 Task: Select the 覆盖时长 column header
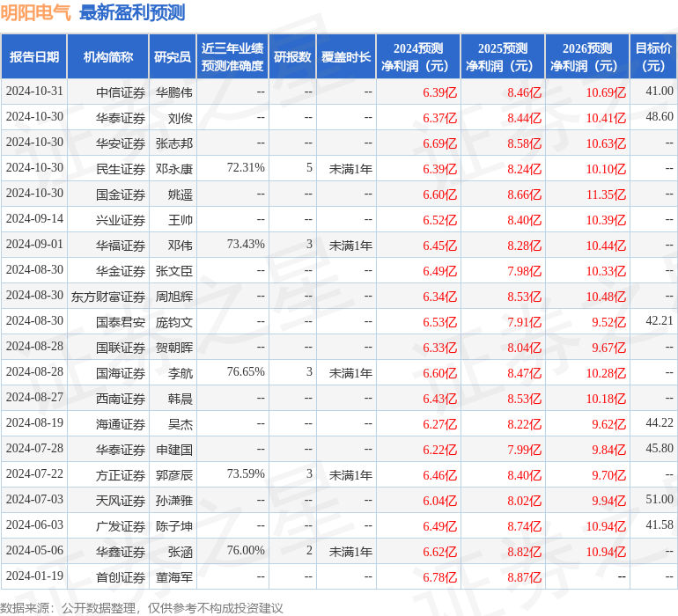[x=346, y=56]
